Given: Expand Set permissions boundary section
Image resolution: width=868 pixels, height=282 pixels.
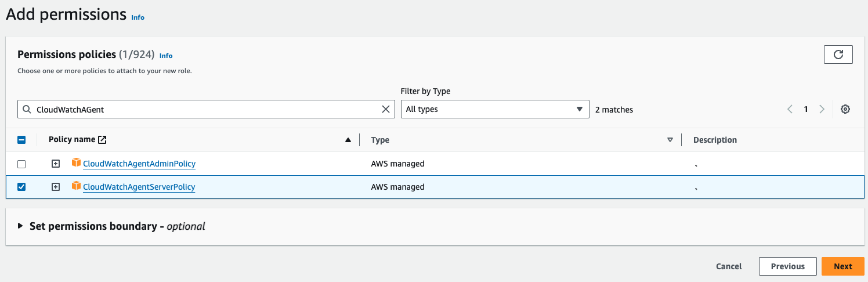Looking at the screenshot, I should click(20, 226).
